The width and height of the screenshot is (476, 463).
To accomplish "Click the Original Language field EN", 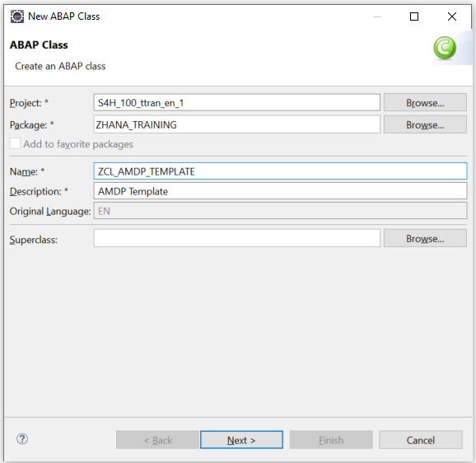I will coord(280,211).
